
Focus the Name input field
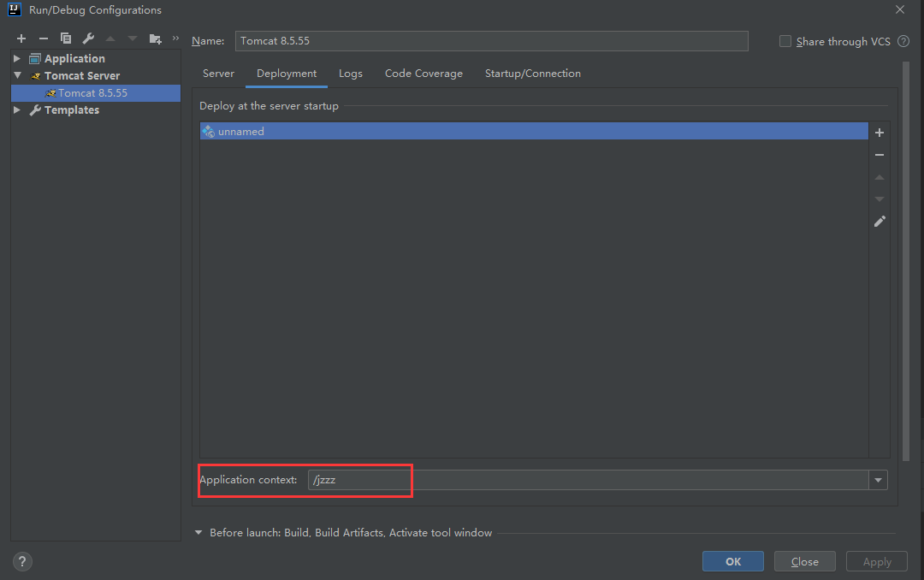(491, 41)
